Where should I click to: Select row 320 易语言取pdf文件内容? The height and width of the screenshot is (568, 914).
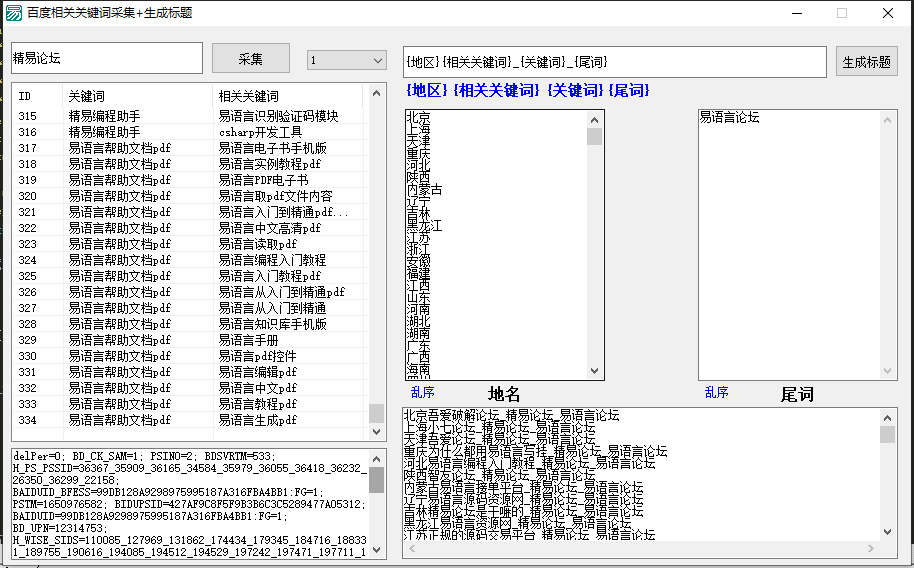pyautogui.click(x=190, y=196)
